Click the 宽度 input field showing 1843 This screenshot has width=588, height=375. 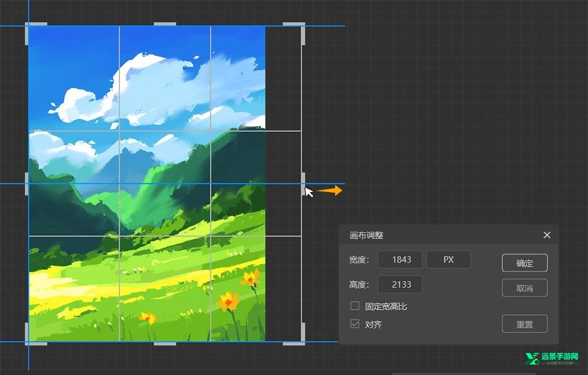(400, 259)
